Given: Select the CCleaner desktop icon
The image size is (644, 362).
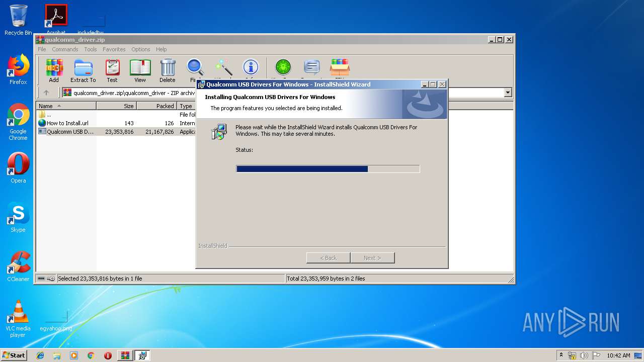Looking at the screenshot, I should [x=18, y=266].
